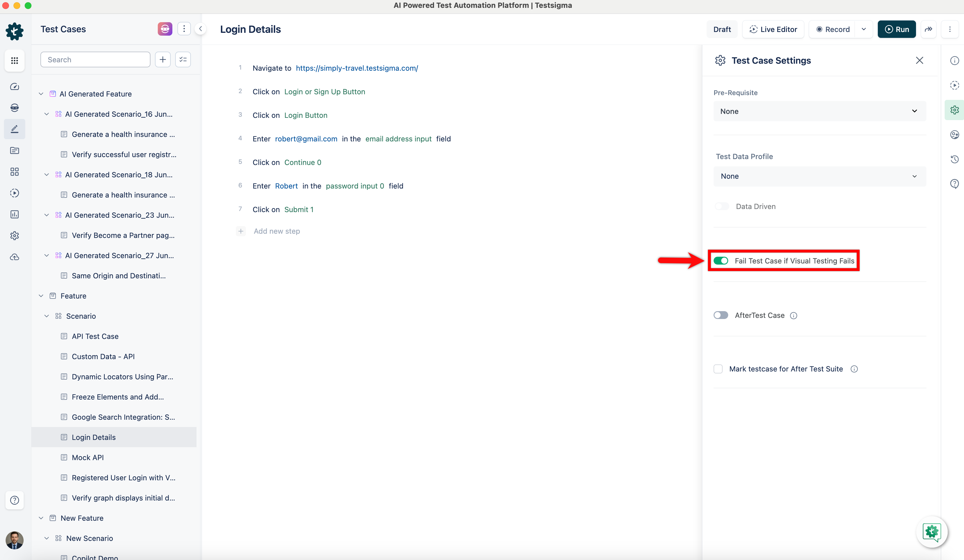
Task: Open the Dashboard speedometer icon in sidebar
Action: tap(15, 86)
